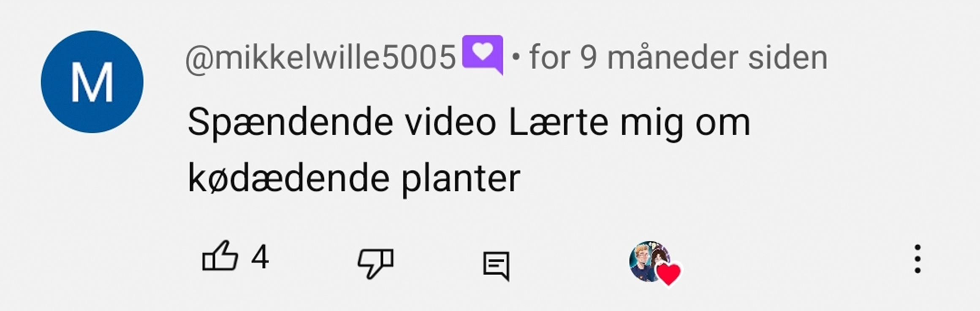Click the word 'Spændende' in the comment
This screenshot has width=980, height=311.
click(290, 123)
